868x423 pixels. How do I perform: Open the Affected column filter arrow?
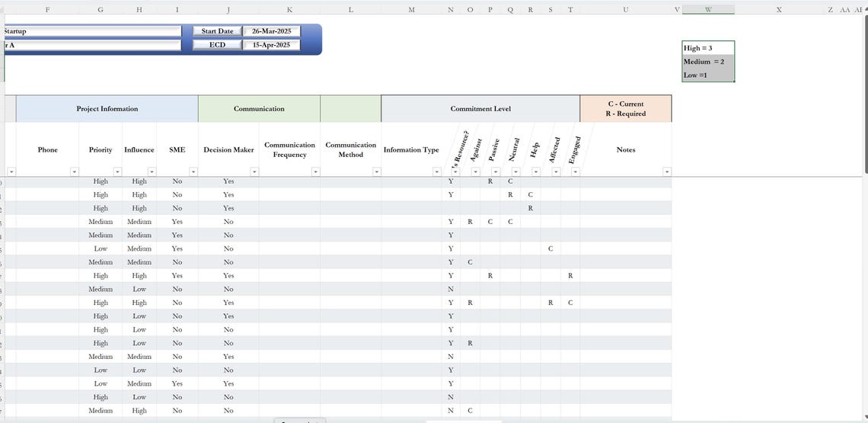[556, 171]
